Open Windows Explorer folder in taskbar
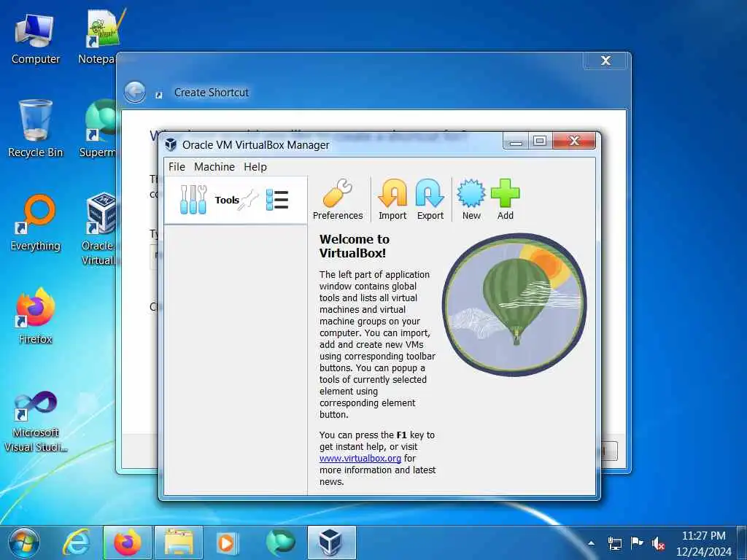 pos(179,542)
